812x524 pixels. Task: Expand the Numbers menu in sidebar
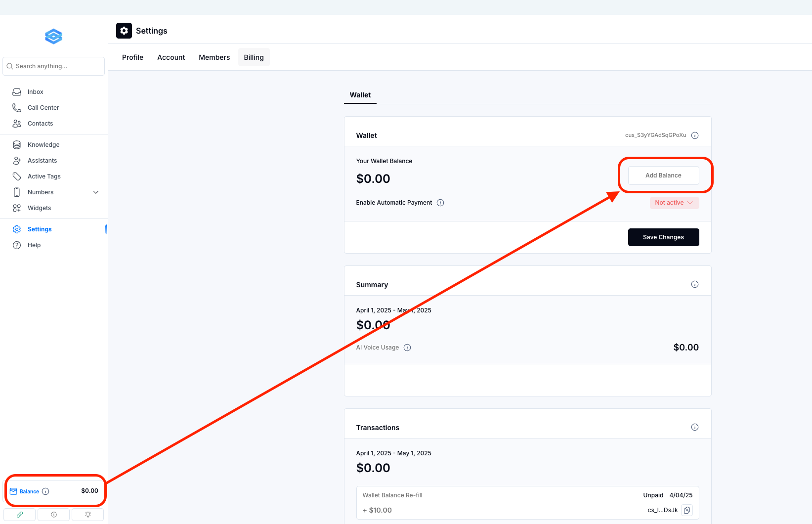point(96,192)
